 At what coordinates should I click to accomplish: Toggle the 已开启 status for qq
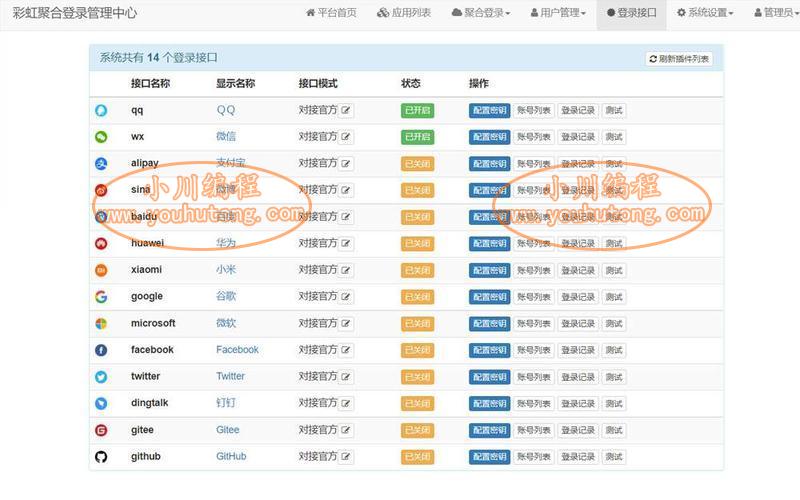coord(417,110)
